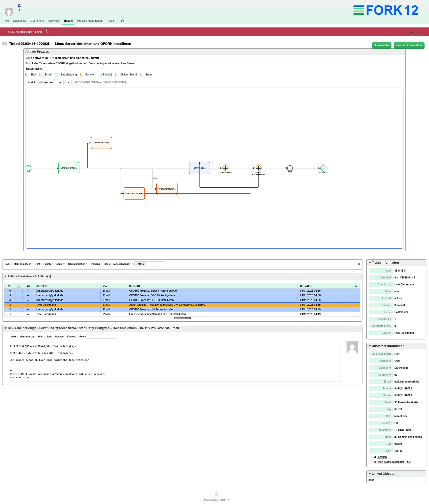Click the gray flag before the ticket number
Viewport: 429px width, 504px height.
4,44
